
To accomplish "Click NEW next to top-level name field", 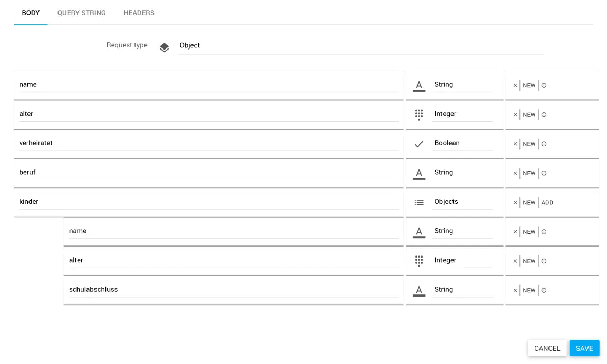I will coord(529,85).
